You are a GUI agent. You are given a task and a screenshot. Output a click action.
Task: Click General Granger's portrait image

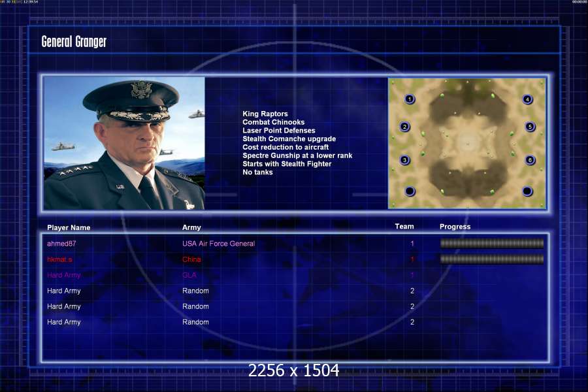click(x=124, y=143)
